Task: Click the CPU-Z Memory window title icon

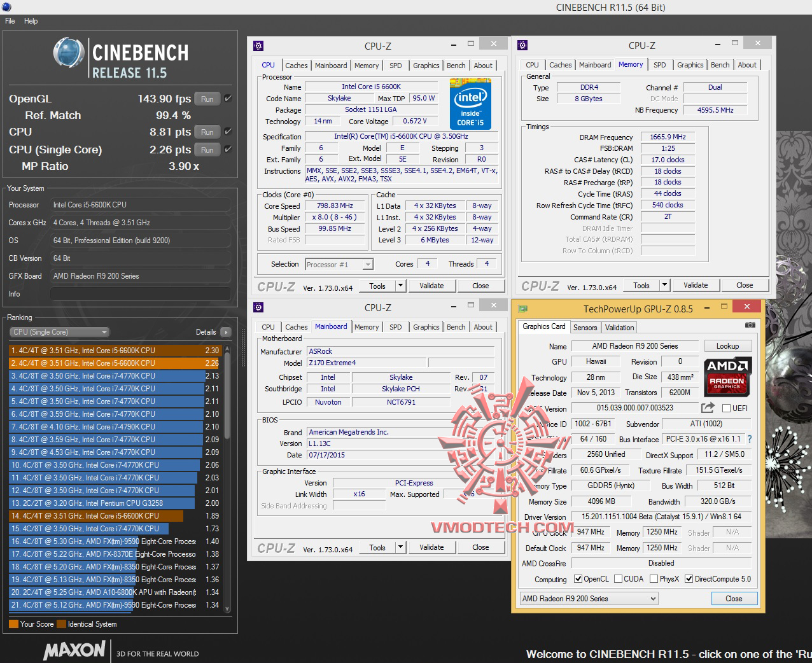Action: coord(522,45)
